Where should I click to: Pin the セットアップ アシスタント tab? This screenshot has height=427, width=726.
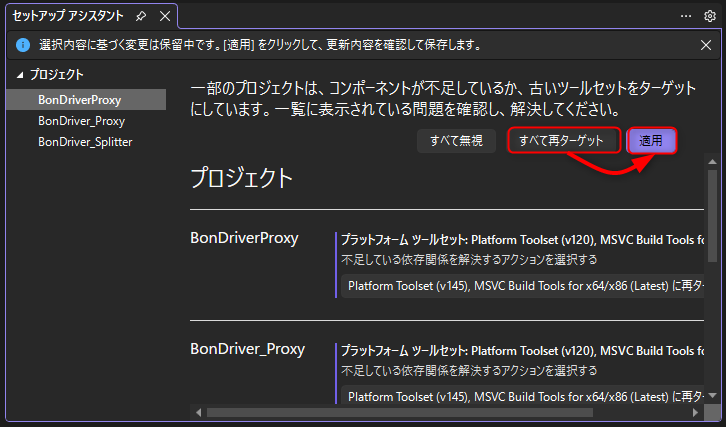click(141, 17)
